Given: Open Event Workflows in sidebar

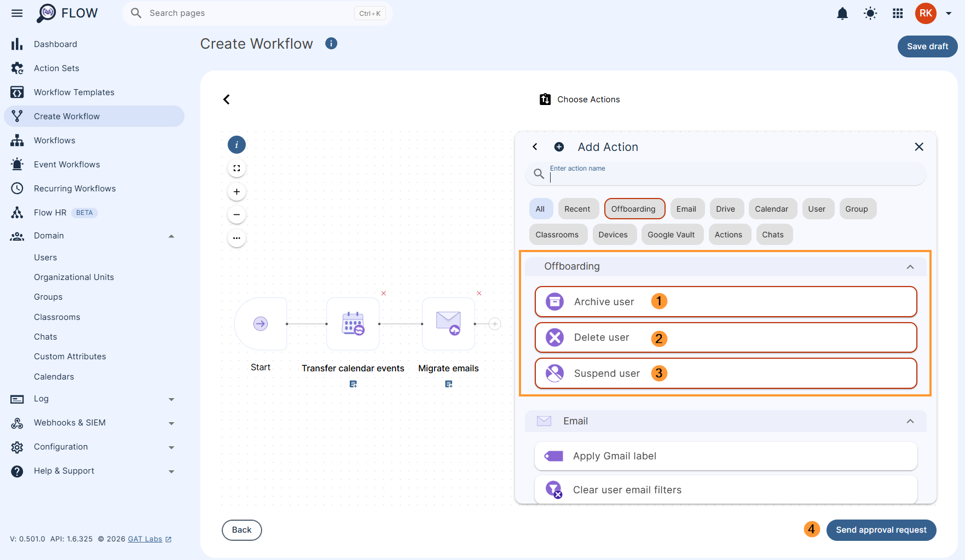Looking at the screenshot, I should 94,165.
